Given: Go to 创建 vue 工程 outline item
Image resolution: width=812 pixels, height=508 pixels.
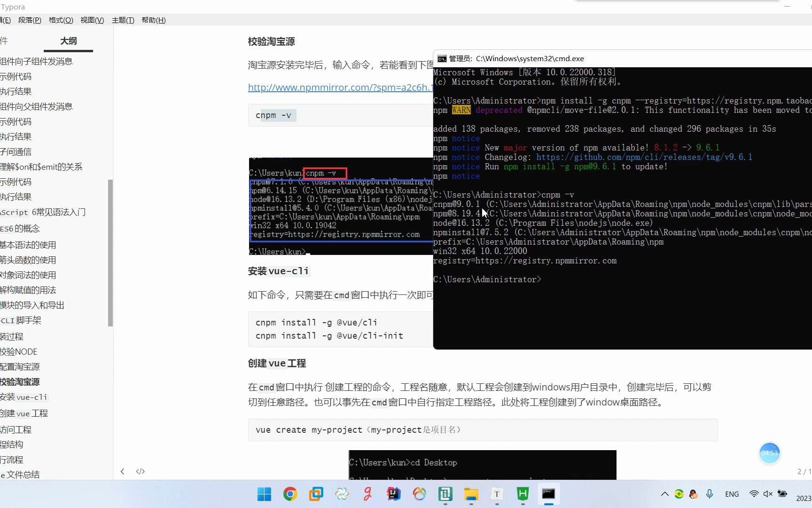Looking at the screenshot, I should [x=24, y=413].
